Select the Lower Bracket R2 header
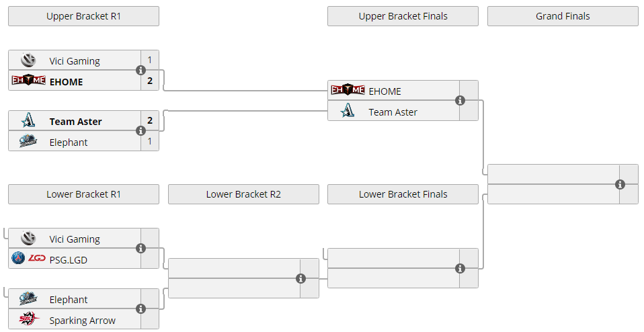 243,194
